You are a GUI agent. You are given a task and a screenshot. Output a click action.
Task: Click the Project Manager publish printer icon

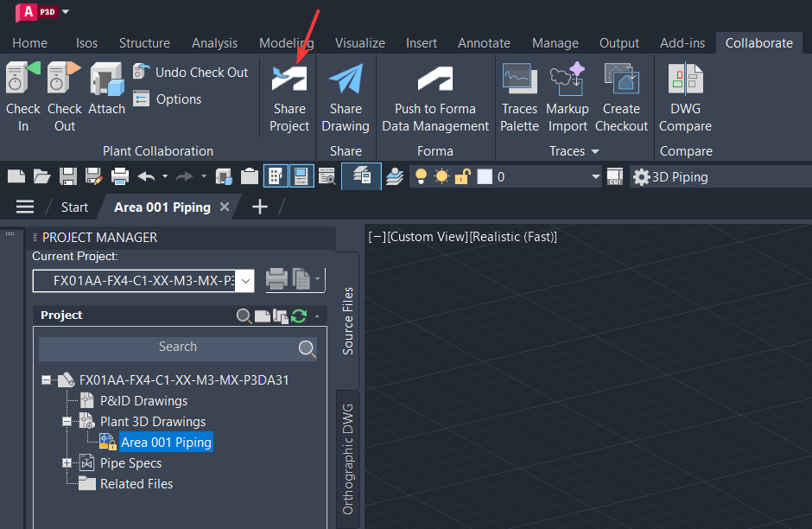(276, 278)
